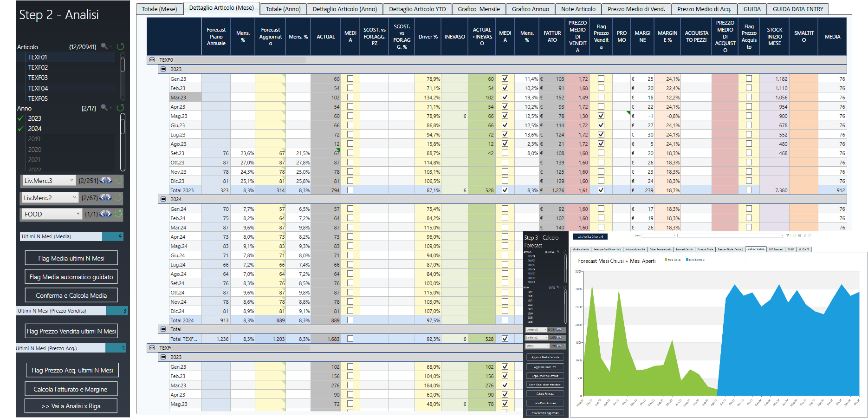Open Dettaglio Articolo YTD tab
Screen dimensions: 868x418
[417, 9]
